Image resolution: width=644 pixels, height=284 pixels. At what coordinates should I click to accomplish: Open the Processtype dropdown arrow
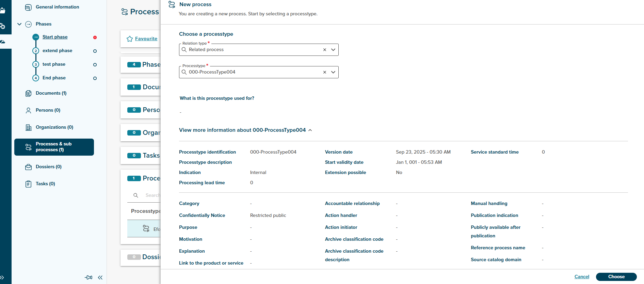333,72
